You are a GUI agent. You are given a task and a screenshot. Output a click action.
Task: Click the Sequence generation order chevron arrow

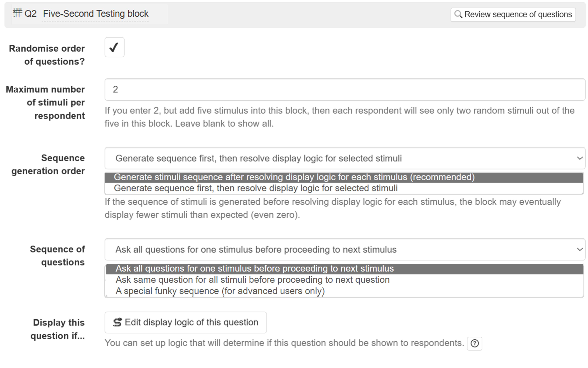(580, 158)
